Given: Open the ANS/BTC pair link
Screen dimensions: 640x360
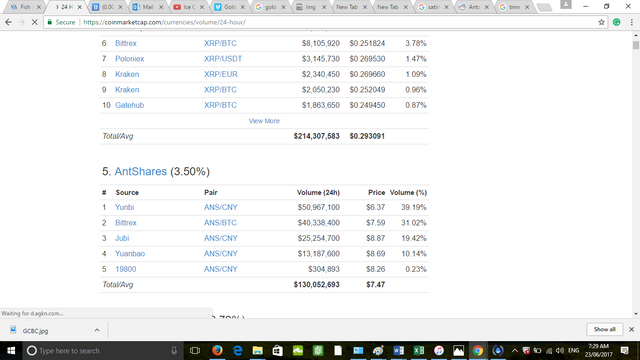Looking at the screenshot, I should coord(220,223).
